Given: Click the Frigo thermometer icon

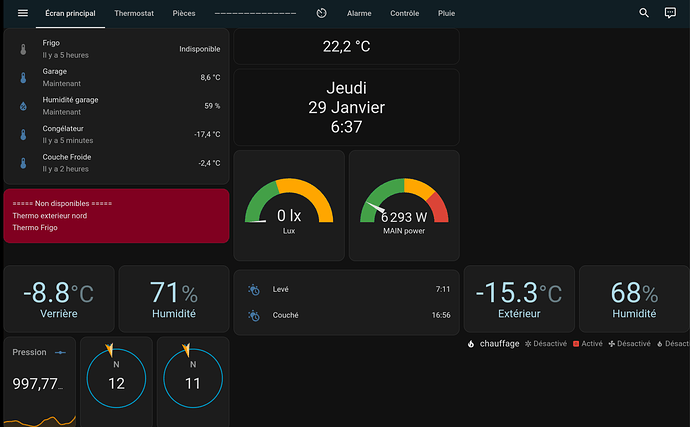Looking at the screenshot, I should pos(23,49).
